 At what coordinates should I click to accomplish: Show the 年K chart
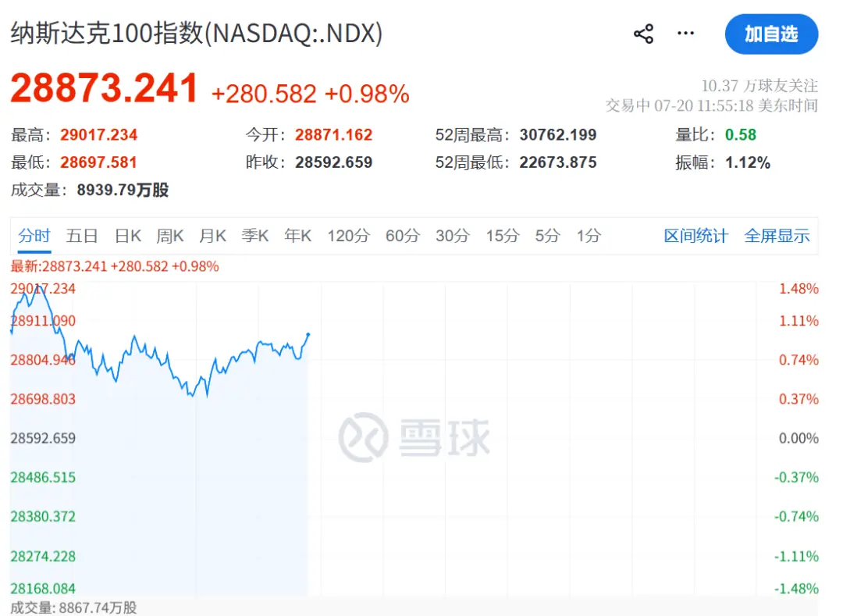[x=298, y=236]
